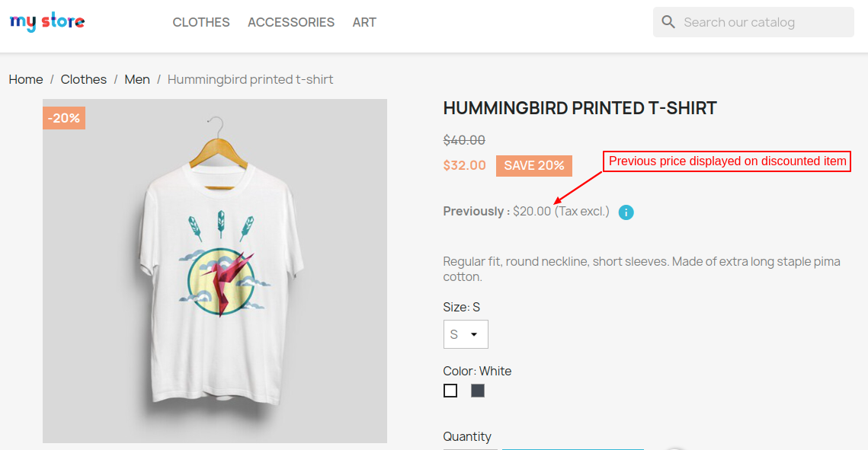Open the ACCESSORIES menu
The width and height of the screenshot is (868, 450).
(291, 22)
